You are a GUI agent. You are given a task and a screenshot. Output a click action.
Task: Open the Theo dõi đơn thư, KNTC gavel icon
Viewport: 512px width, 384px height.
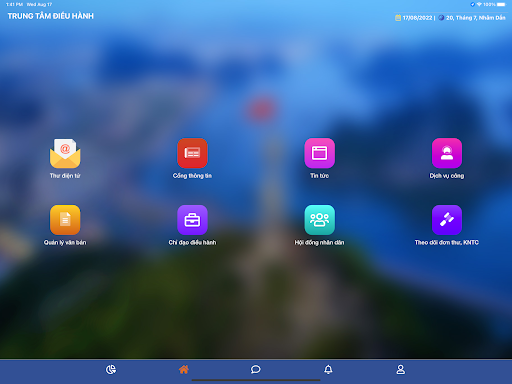(x=447, y=220)
